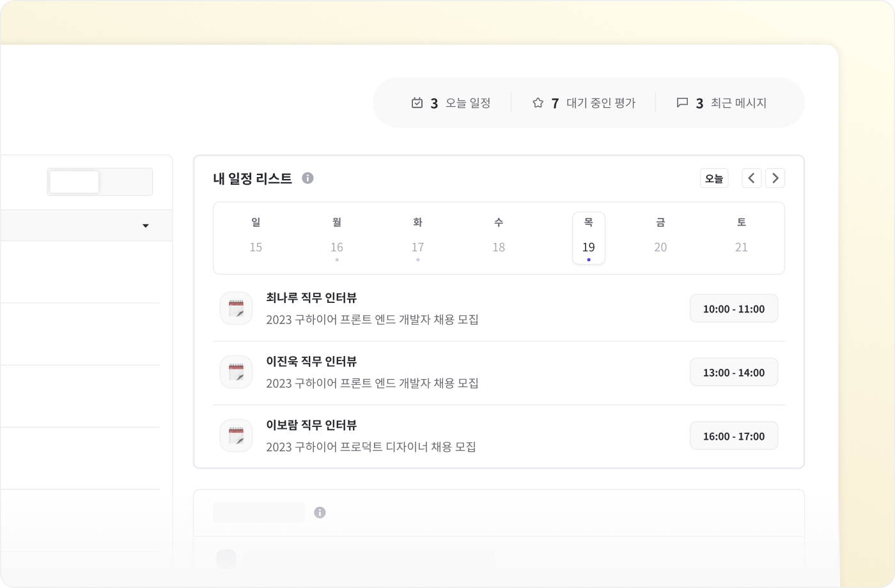Click the info icon in the lower faded panel
This screenshot has width=895, height=588.
[320, 513]
